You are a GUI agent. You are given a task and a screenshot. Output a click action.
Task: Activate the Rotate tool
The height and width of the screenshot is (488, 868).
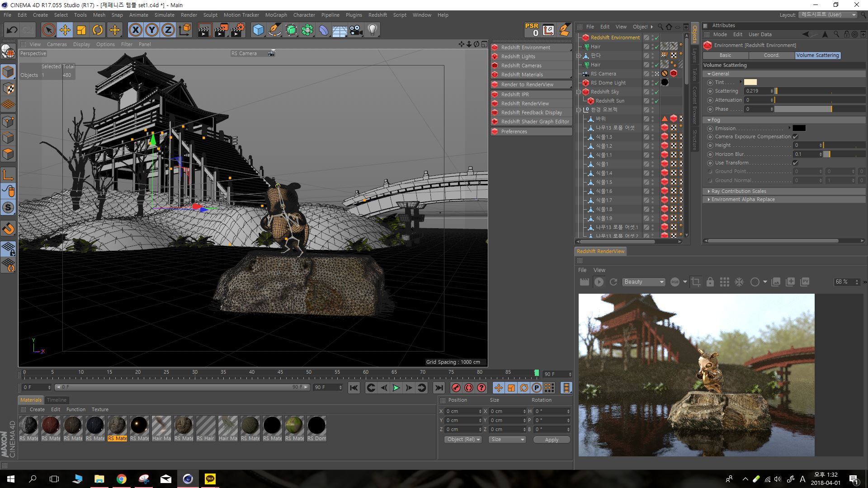(98, 30)
